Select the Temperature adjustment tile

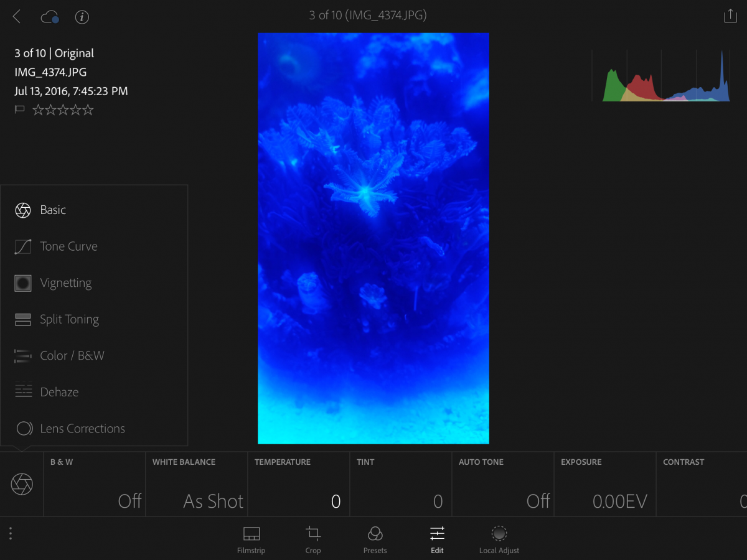pos(299,485)
